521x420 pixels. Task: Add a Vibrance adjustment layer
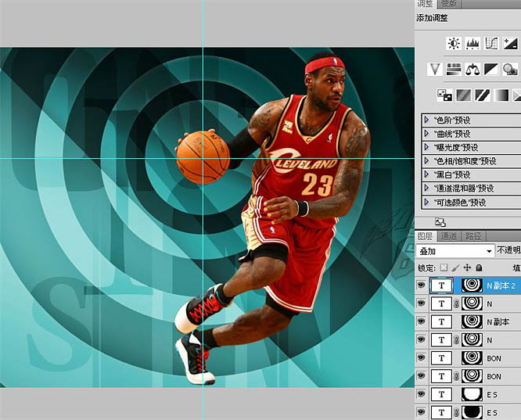[435, 69]
